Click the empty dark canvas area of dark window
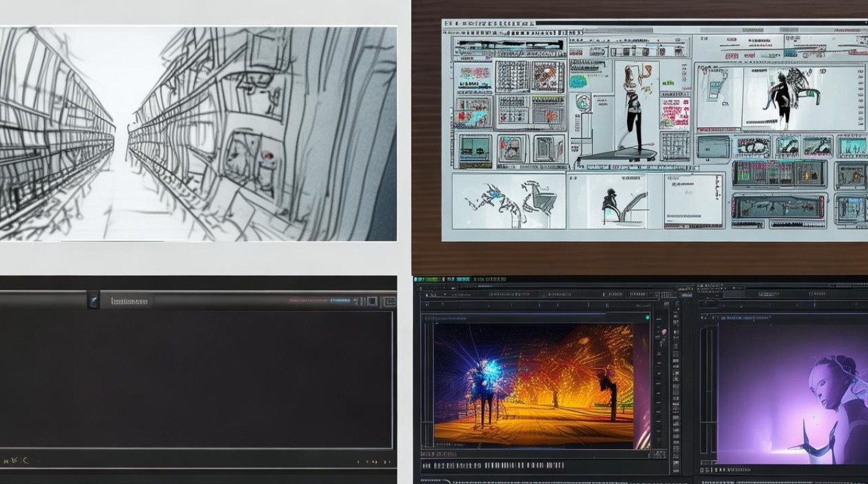This screenshot has width=868, height=484. pos(196,379)
